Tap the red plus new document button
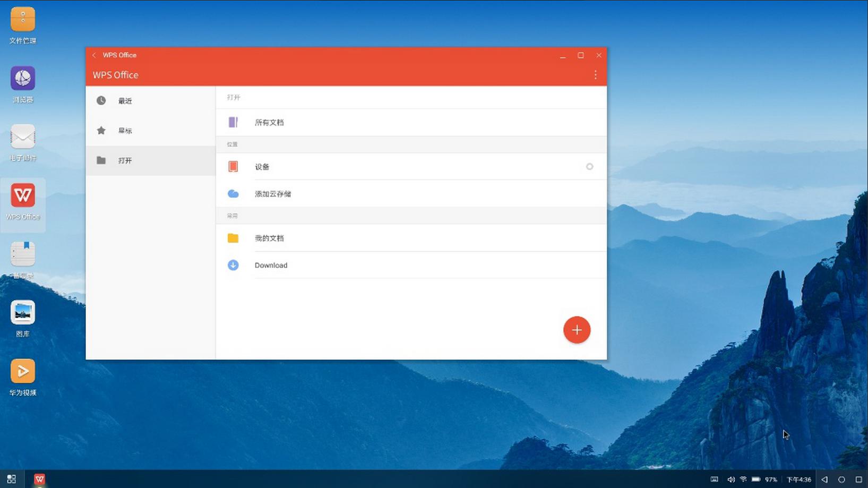This screenshot has width=868, height=488. (x=577, y=330)
